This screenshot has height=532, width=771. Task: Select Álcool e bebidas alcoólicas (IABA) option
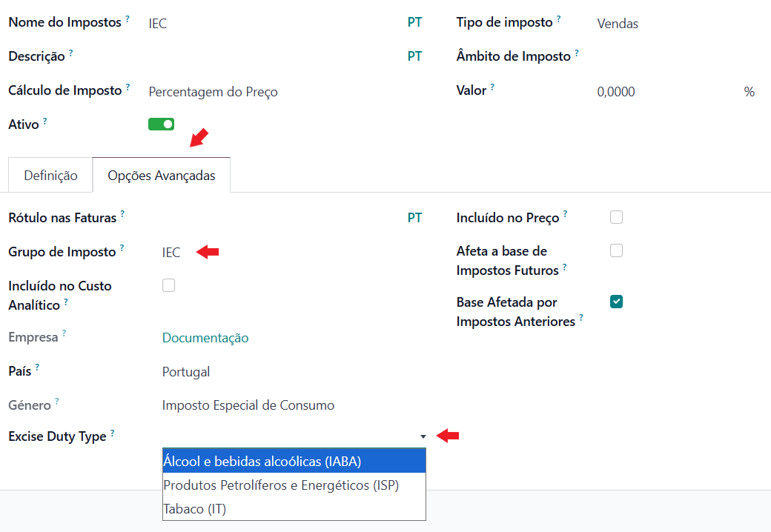(294, 462)
